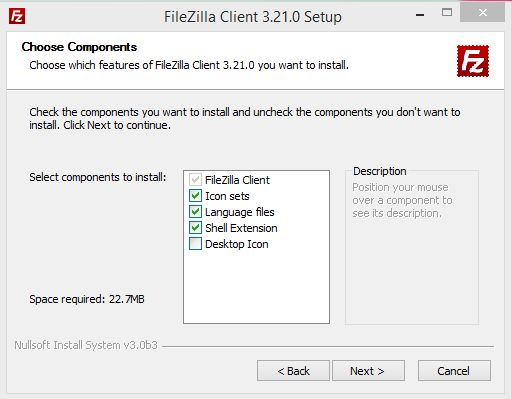Screen dimensions: 512x399
Task: Return to previous page with Back
Action: (293, 370)
